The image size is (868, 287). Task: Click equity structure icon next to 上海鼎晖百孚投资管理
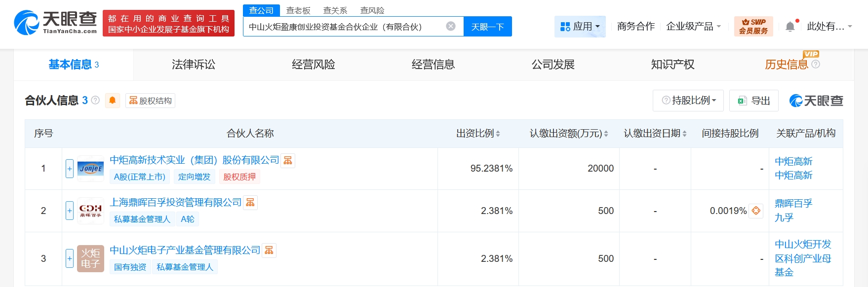(x=250, y=203)
